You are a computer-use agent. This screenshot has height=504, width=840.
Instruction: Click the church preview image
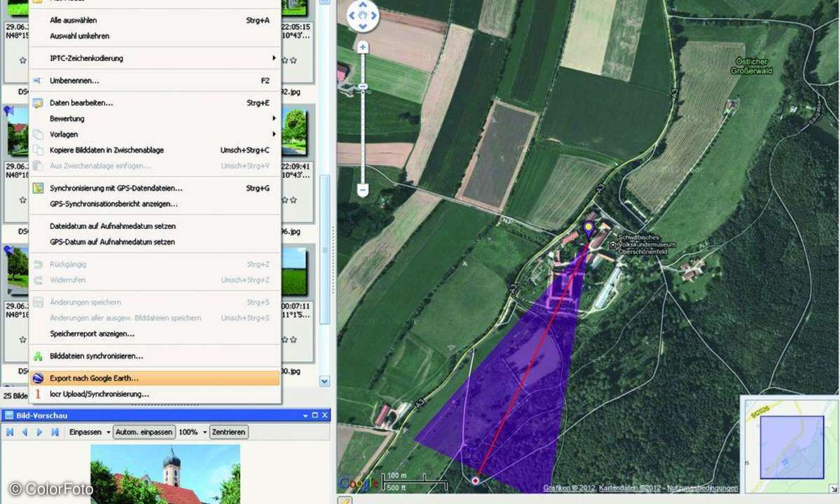[165, 474]
